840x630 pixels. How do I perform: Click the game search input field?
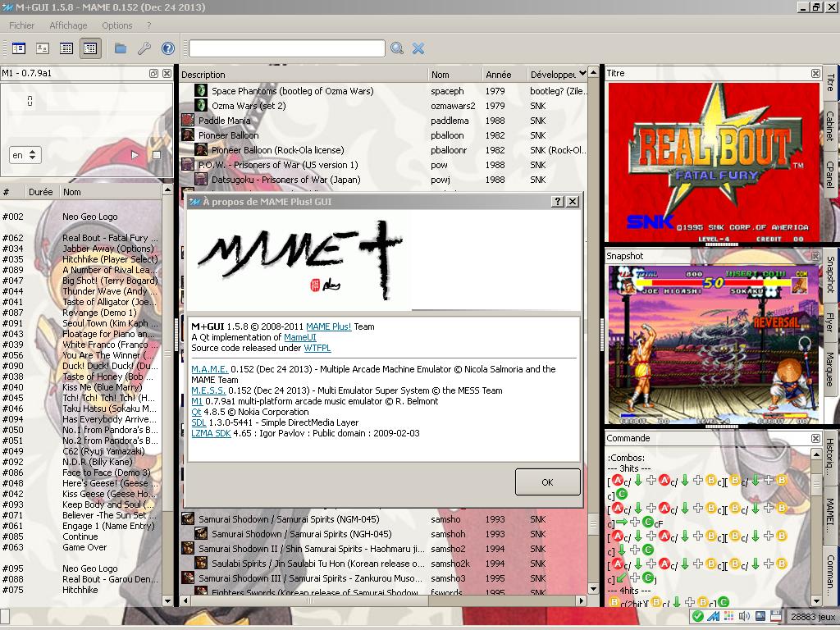click(287, 48)
